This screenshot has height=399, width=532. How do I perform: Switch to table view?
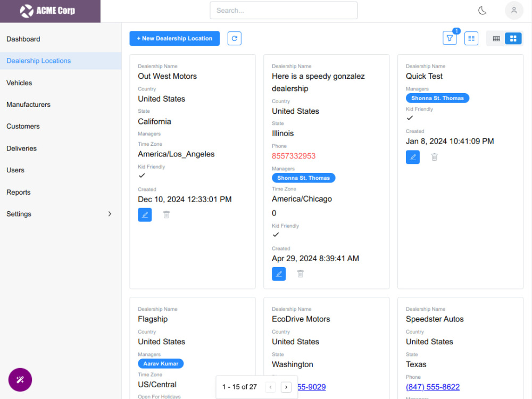(496, 38)
